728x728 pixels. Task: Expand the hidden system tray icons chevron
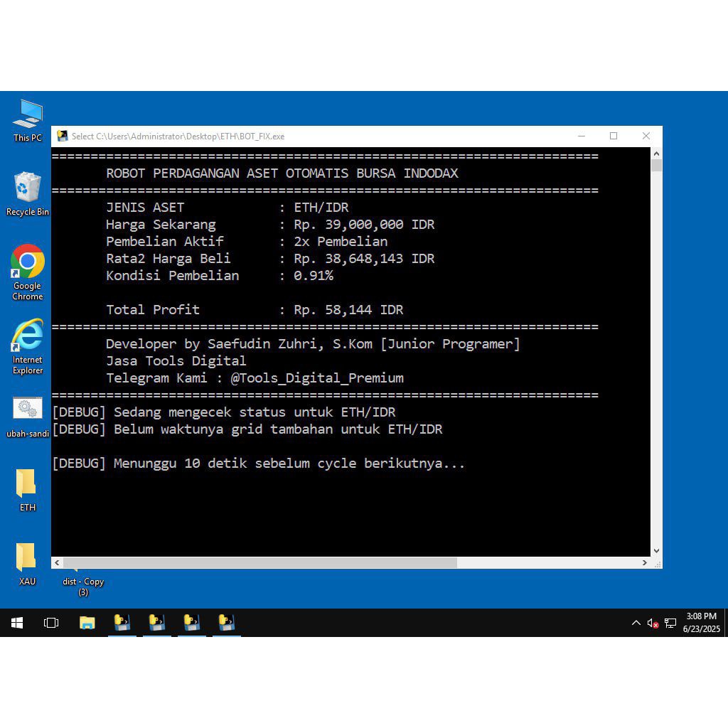coord(636,623)
